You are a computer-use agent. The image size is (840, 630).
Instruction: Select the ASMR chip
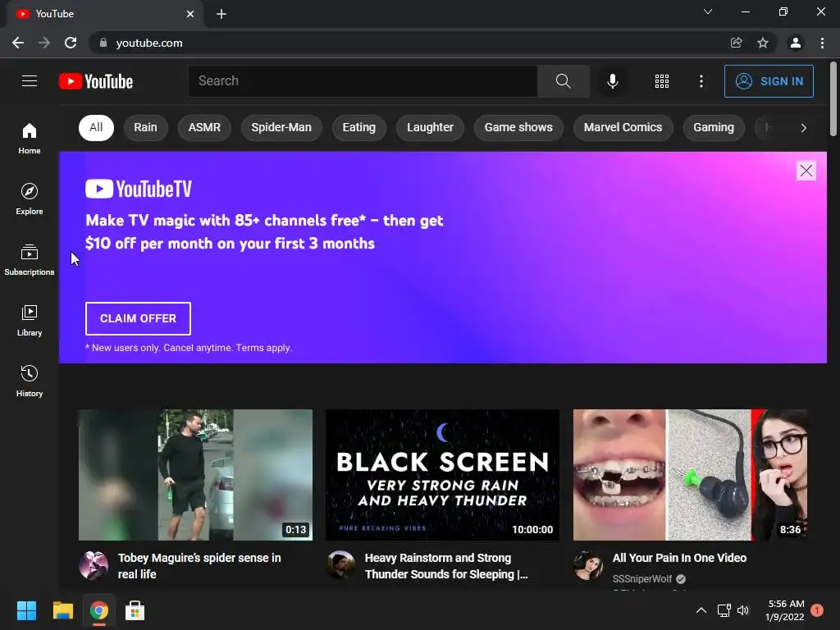click(204, 127)
